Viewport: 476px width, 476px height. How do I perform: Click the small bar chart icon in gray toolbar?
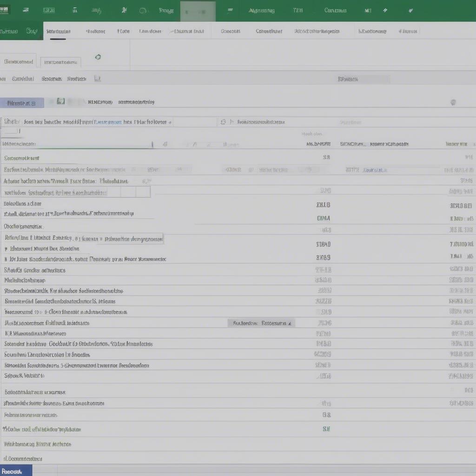click(x=97, y=79)
